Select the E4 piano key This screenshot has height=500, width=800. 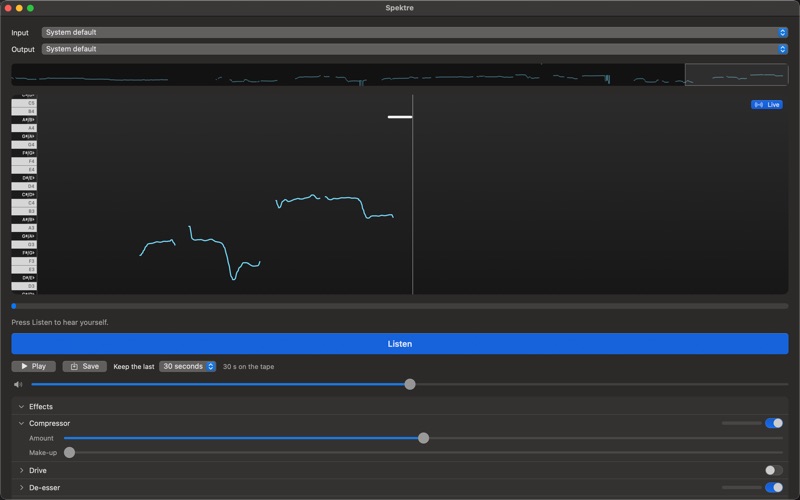tap(24, 169)
